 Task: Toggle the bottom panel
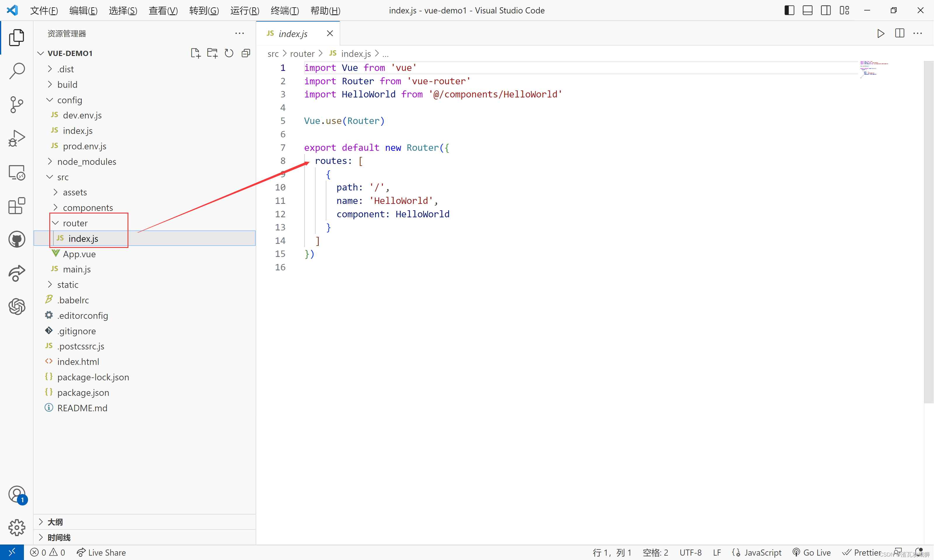point(807,10)
